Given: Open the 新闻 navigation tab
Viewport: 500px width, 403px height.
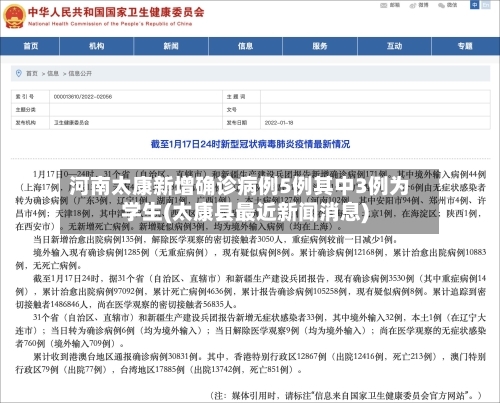Looking at the screenshot, I should (x=171, y=46).
